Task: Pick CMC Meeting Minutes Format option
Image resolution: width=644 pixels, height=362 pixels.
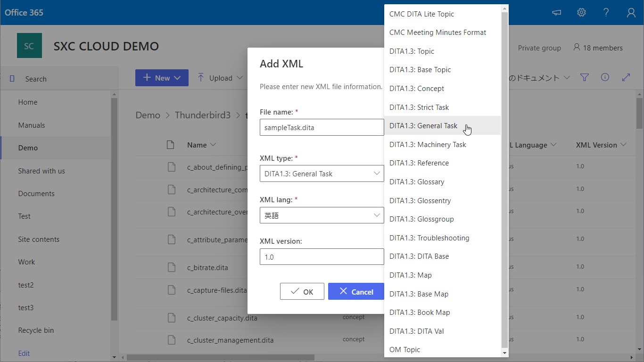Action: pos(438,33)
